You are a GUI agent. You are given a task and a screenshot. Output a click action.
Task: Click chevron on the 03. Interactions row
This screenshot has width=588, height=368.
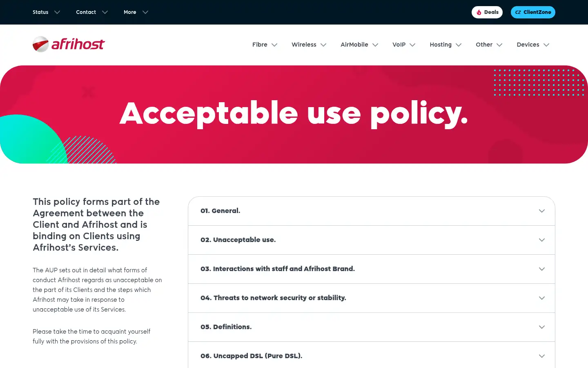[x=542, y=269]
